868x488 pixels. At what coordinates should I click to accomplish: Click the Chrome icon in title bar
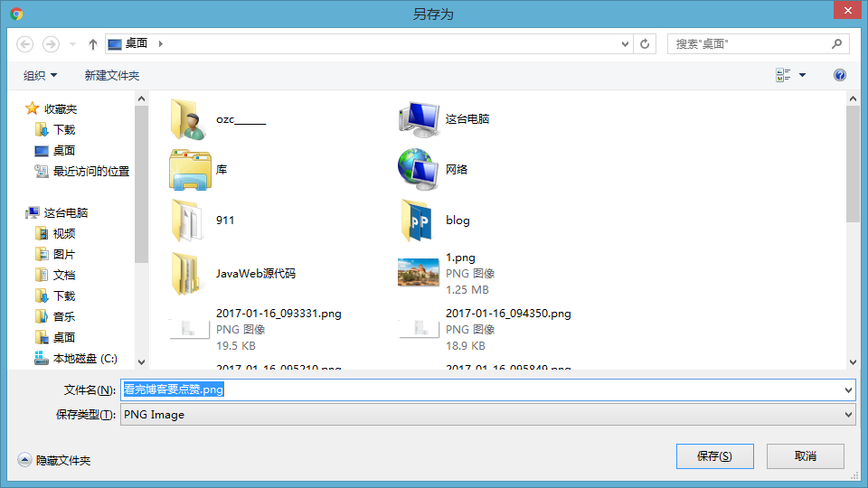point(16,14)
